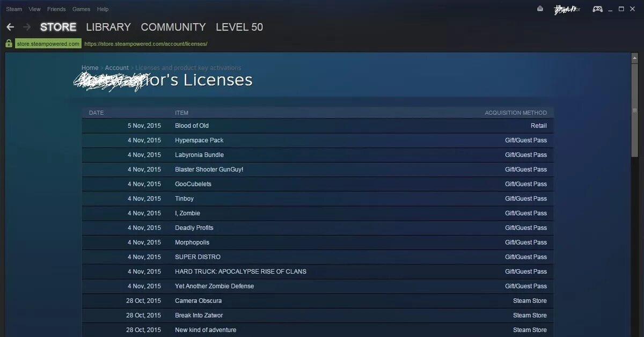Select the GooCubelets item
Image resolution: width=644 pixels, height=337 pixels.
tap(193, 184)
